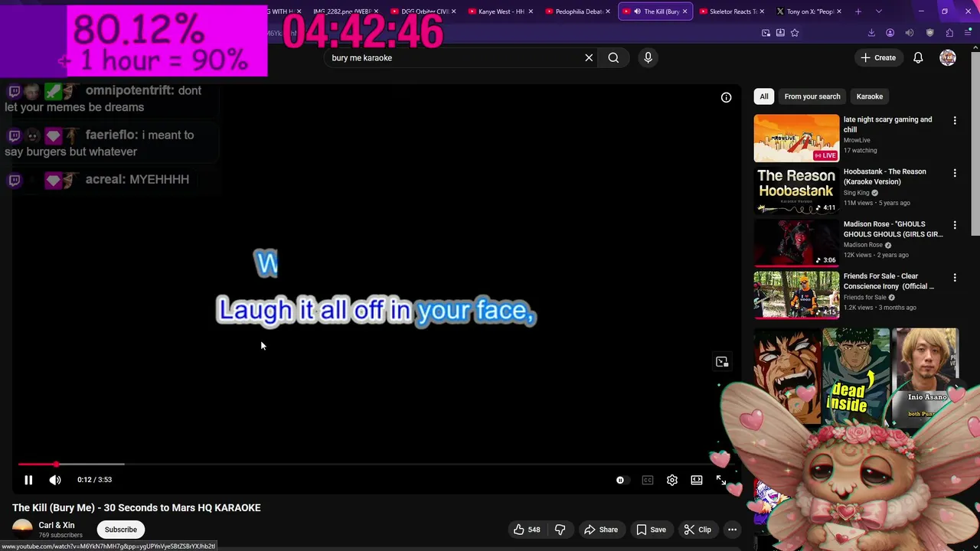Click the Sing King channel name
980x551 pixels.
click(x=856, y=193)
